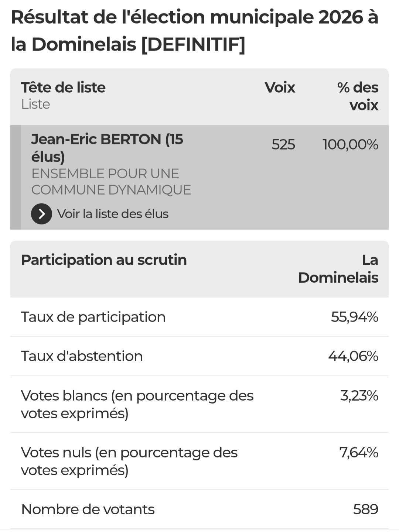
Task: Click the "Participation au scrutin" heading
Action: coord(104,260)
